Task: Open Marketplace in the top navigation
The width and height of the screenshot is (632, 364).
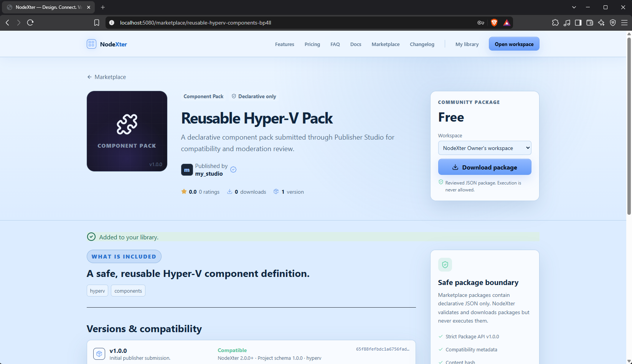Action: [386, 44]
